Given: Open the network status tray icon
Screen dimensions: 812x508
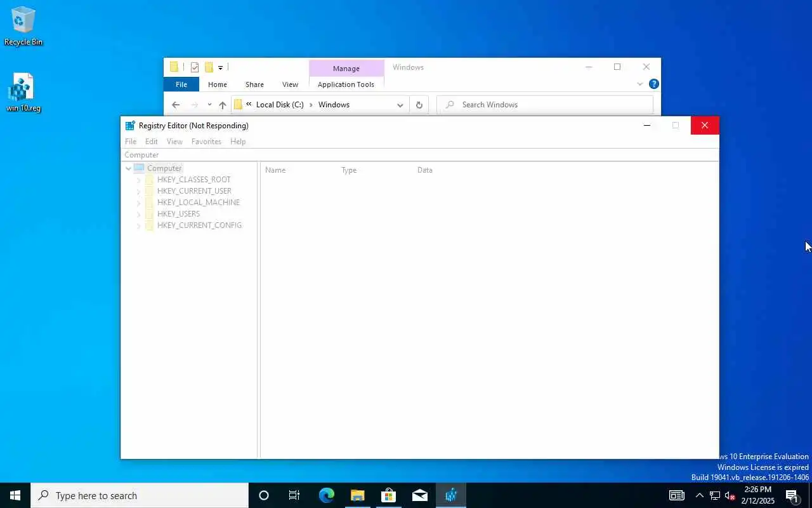Looking at the screenshot, I should (x=715, y=495).
